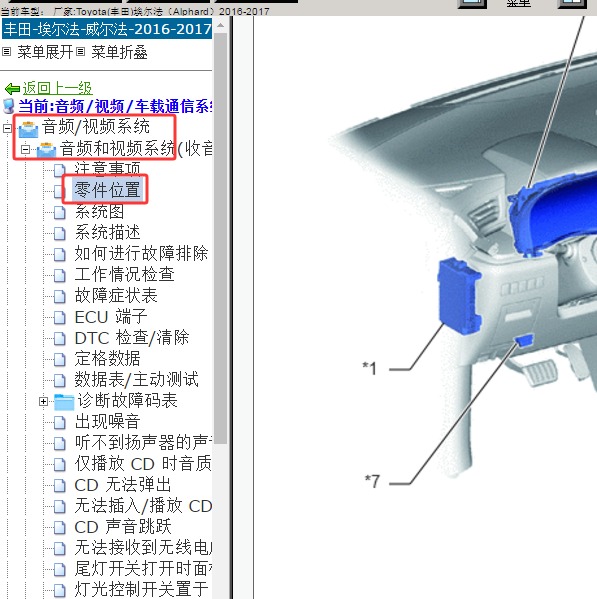Open 尾灯开关打开时 entry
This screenshot has width=597, height=599.
[x=143, y=569]
